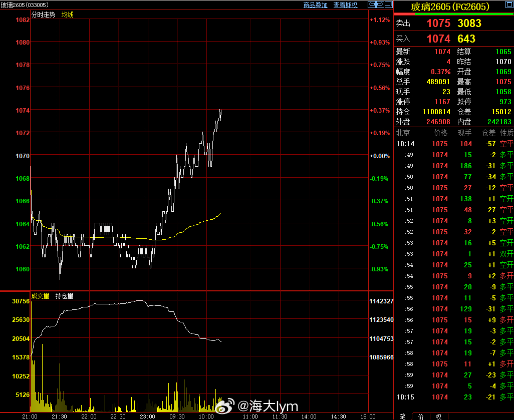Click the 23:00 time axis label
The height and width of the screenshot is (420, 514).
[x=147, y=416]
